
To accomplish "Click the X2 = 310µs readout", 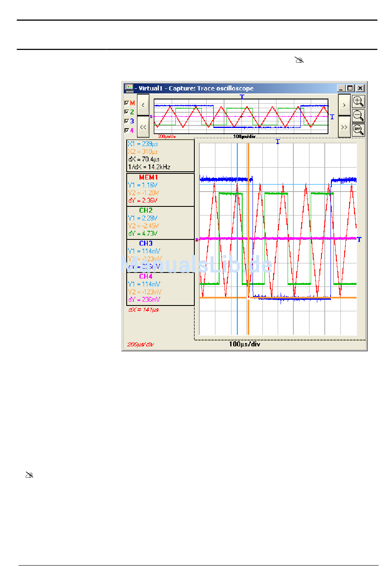I will [143, 152].
